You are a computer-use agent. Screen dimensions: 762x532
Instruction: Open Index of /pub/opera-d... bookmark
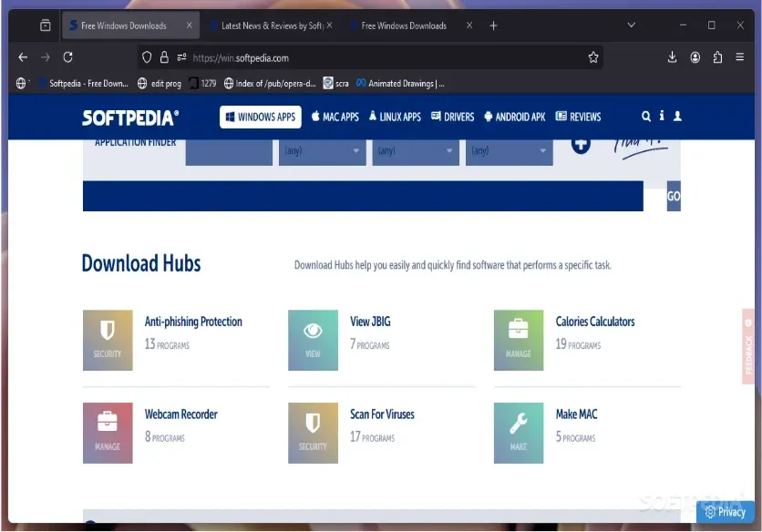(270, 84)
